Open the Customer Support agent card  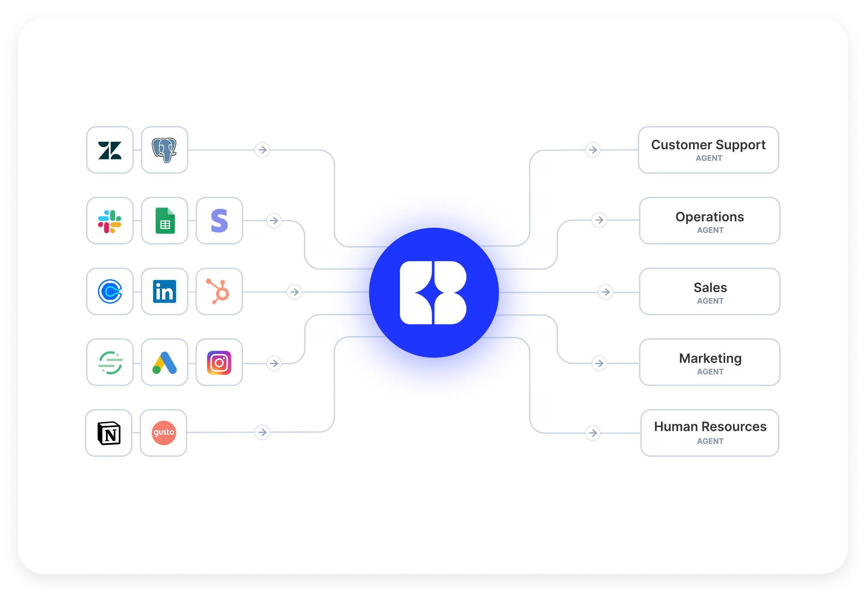pos(708,150)
